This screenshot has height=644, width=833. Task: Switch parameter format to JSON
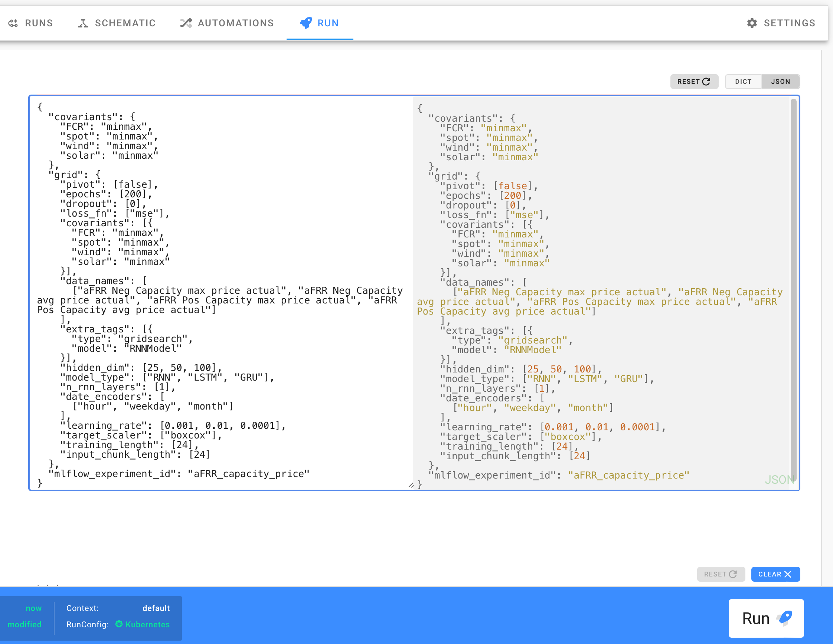(x=781, y=82)
